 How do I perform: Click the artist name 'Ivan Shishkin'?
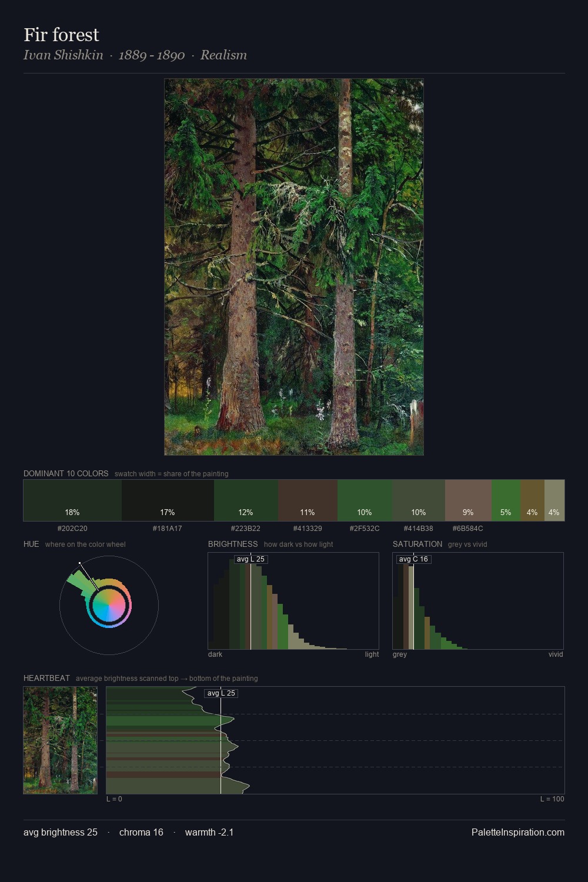coord(63,55)
